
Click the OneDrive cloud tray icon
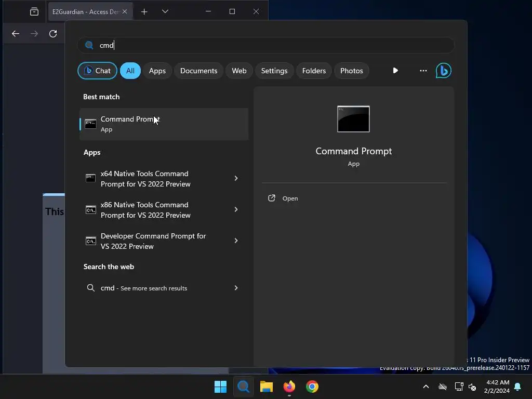coord(443,387)
